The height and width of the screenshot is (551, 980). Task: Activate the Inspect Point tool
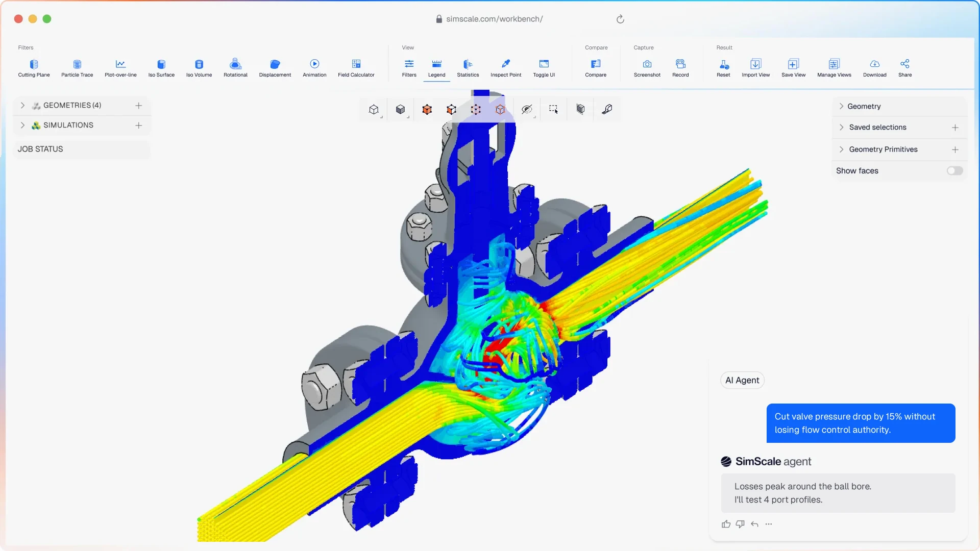[506, 68]
